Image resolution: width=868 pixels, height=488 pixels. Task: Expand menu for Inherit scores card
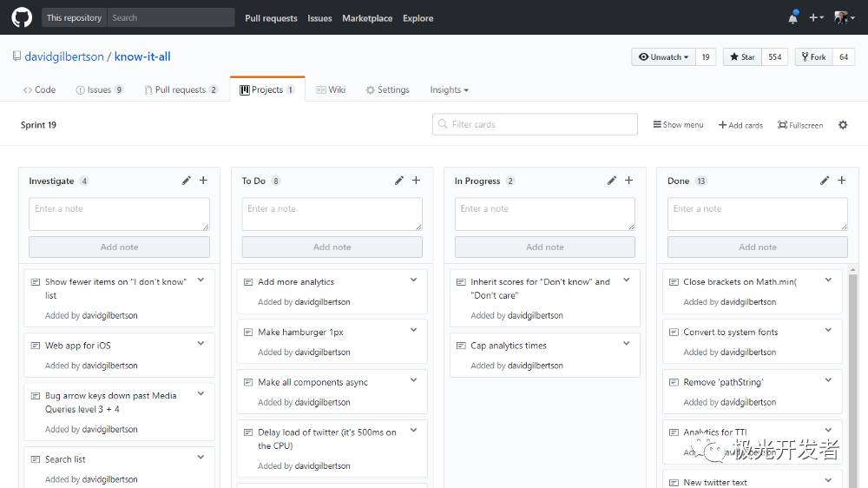click(x=627, y=280)
